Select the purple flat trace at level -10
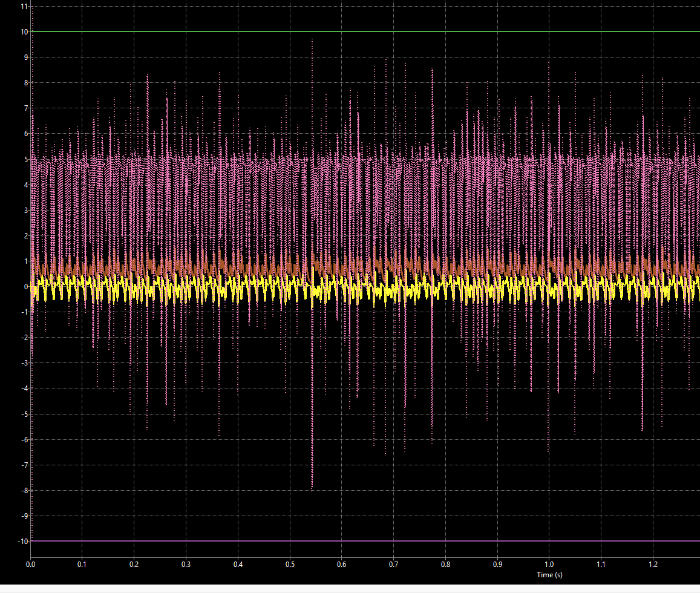 pyautogui.click(x=365, y=541)
